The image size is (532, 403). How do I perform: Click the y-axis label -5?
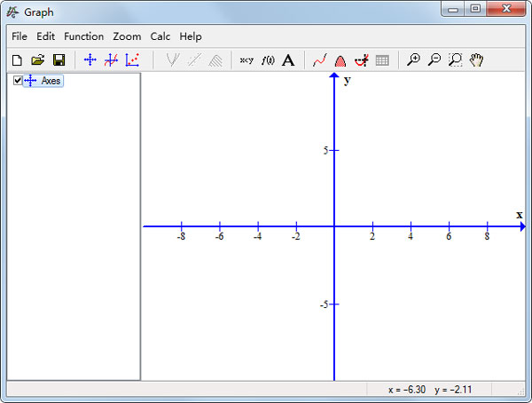[324, 304]
